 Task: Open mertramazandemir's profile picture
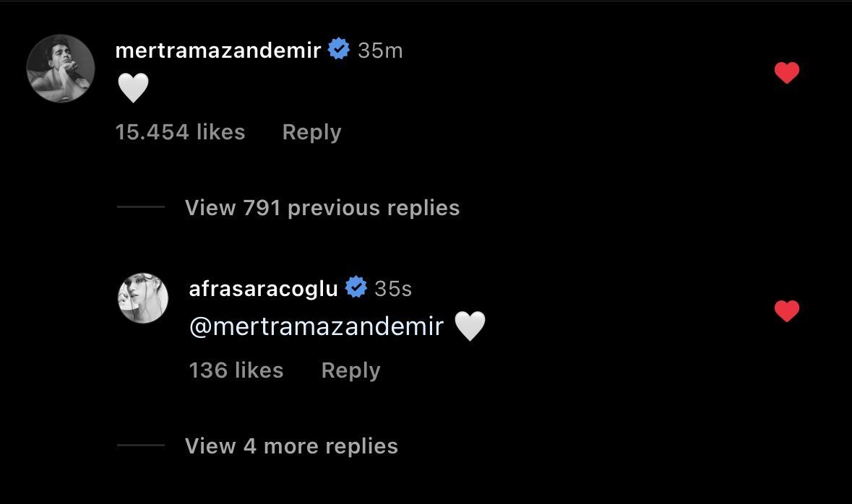pyautogui.click(x=61, y=69)
